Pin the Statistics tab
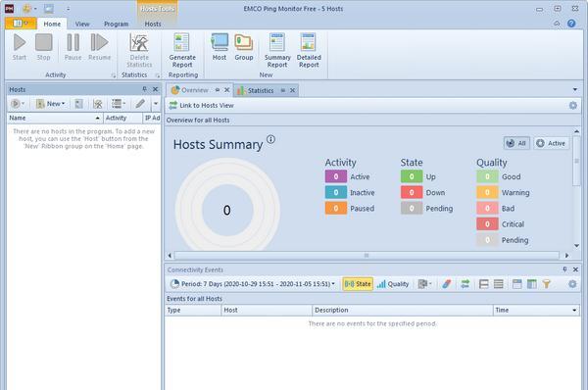The height and width of the screenshot is (390, 588). [283, 90]
